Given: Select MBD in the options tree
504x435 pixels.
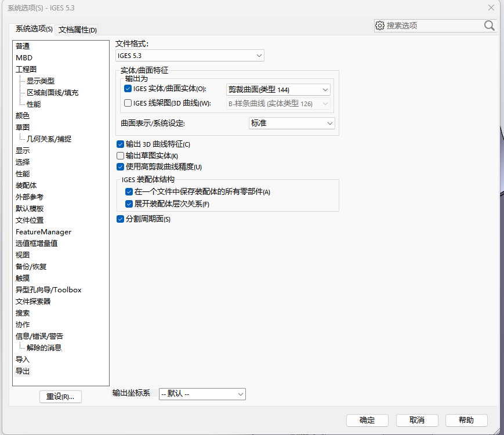Looking at the screenshot, I should pos(24,58).
